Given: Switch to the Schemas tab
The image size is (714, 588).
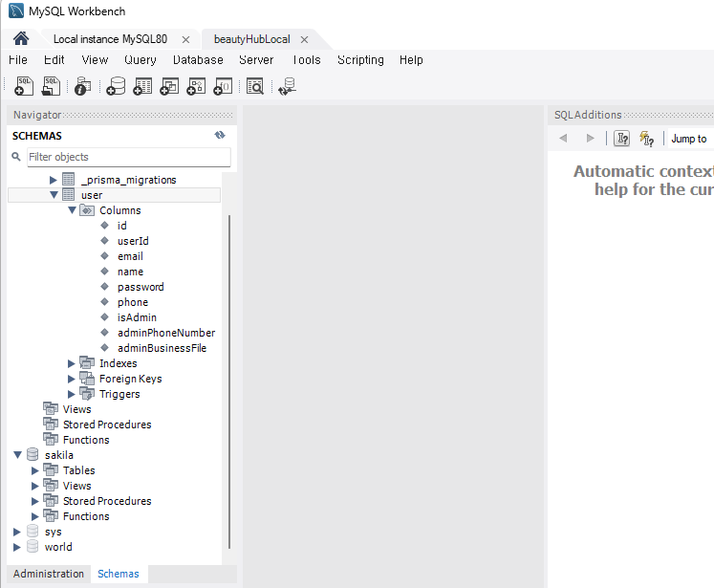Looking at the screenshot, I should (x=119, y=574).
